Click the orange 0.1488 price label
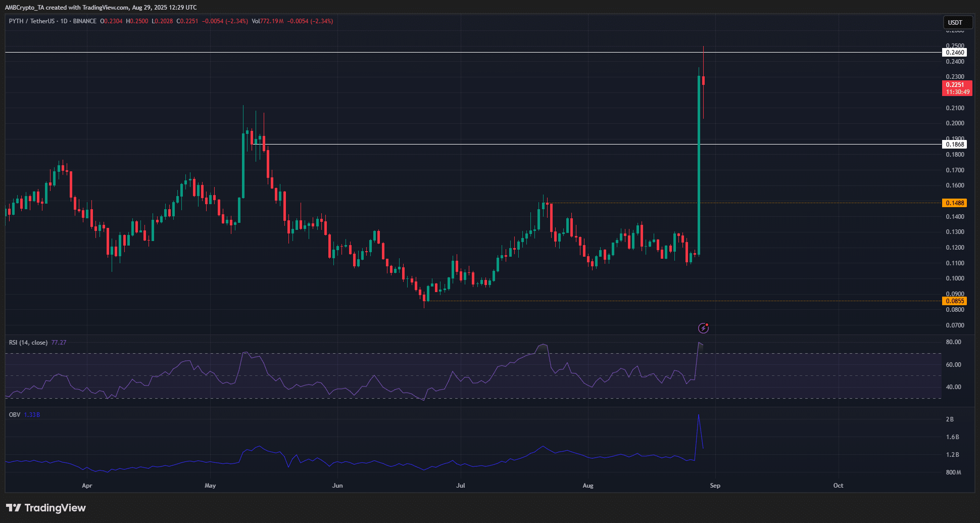Screen dimensions: 980x523 [955, 203]
